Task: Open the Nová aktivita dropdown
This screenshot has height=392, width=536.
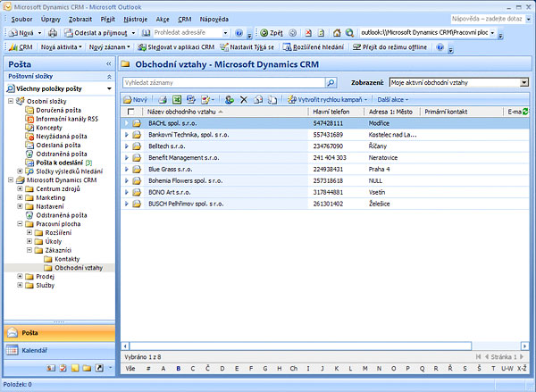Action: (x=62, y=47)
